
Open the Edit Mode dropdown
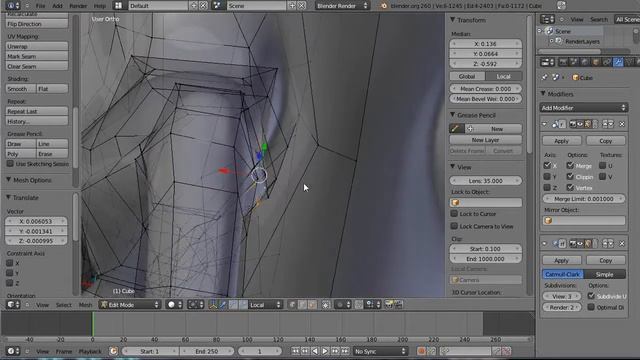tap(130, 304)
